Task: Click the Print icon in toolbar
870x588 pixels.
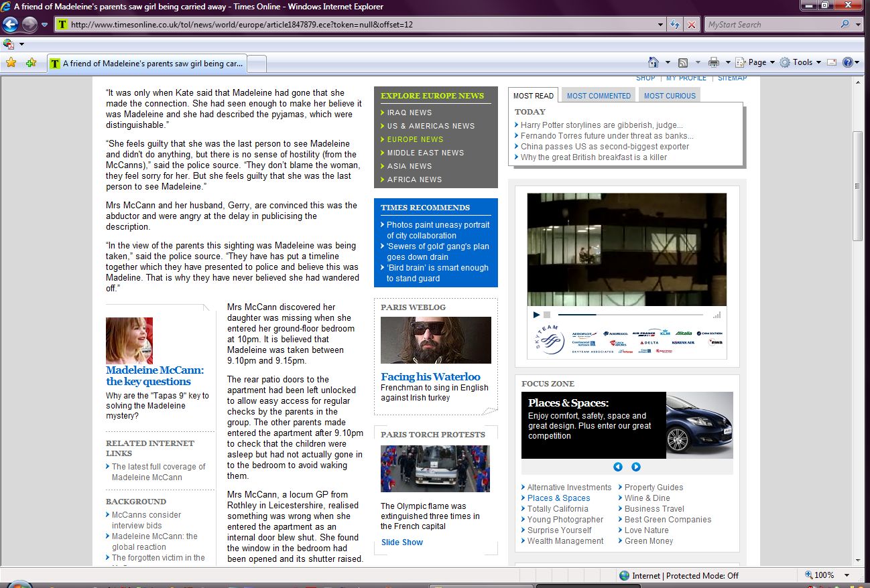Action: [x=714, y=62]
